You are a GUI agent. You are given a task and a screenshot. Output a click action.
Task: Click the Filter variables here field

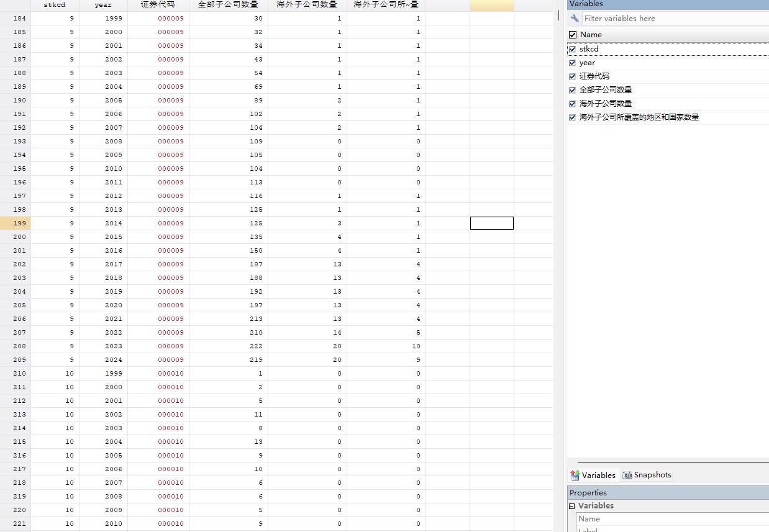click(x=675, y=19)
